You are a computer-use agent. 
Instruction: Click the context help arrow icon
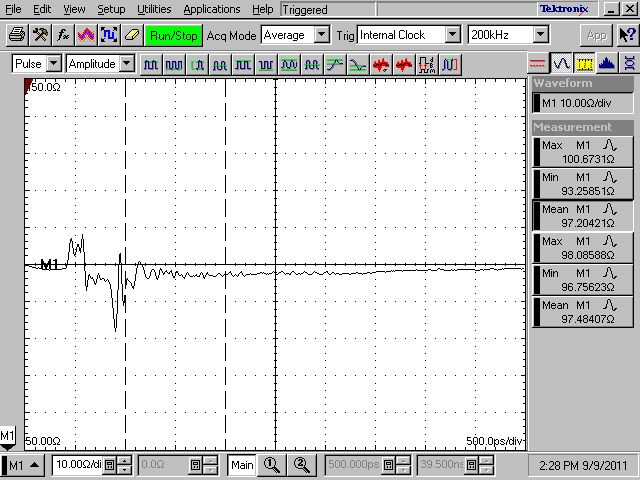[x=625, y=35]
